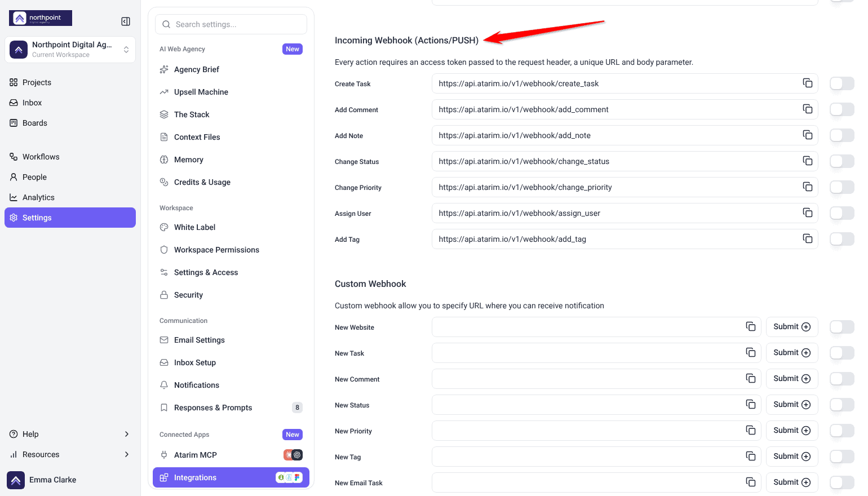
Task: Copy the New Status custom webhook
Action: pos(751,405)
